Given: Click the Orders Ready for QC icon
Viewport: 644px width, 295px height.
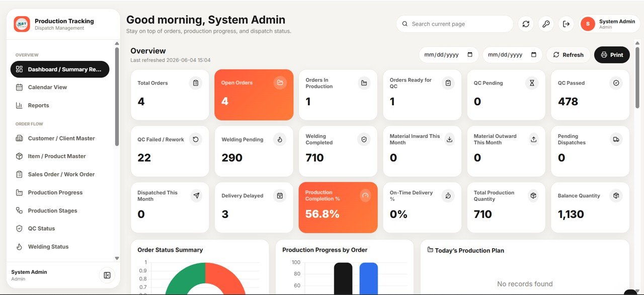Looking at the screenshot, I should point(448,83).
